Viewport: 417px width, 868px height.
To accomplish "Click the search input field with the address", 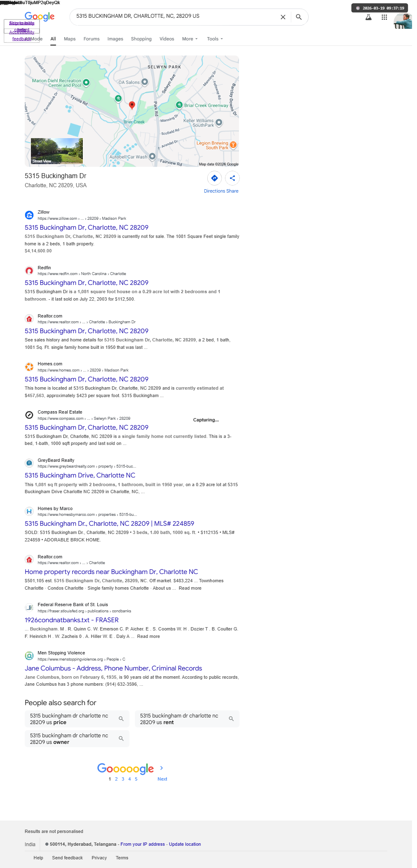I will point(175,16).
